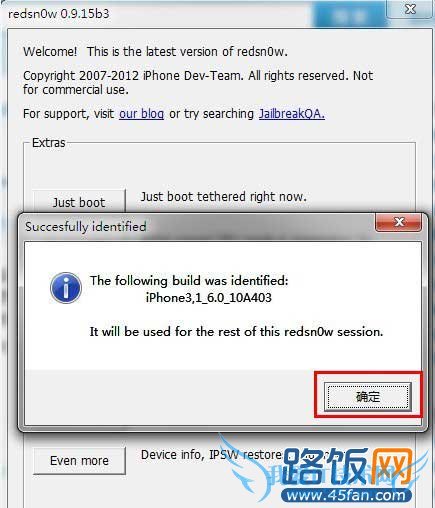Open the Even more options button
Viewport: 435px width, 508px height.
coord(79,460)
